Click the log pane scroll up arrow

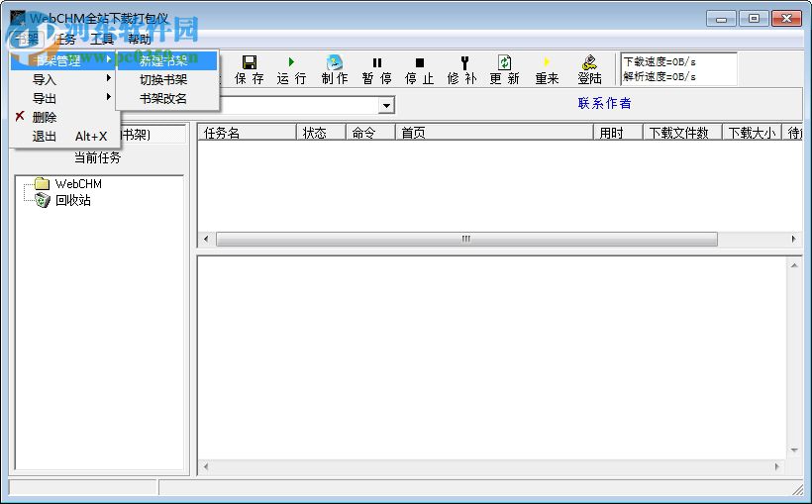794,265
